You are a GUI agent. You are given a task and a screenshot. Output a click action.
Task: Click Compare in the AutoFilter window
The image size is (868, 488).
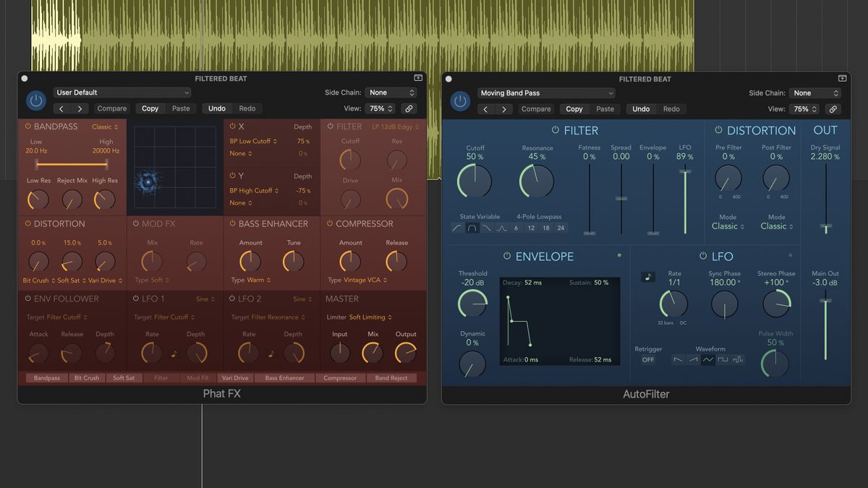click(536, 108)
